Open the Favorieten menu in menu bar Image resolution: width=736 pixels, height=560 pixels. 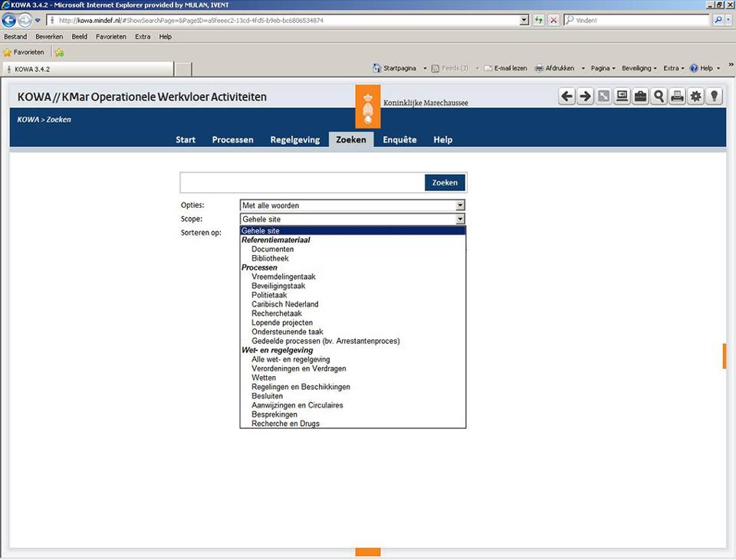(x=110, y=37)
